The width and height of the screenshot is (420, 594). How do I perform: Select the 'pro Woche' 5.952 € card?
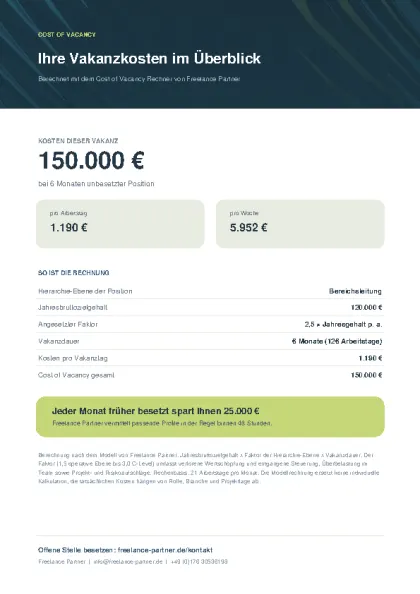300,224
